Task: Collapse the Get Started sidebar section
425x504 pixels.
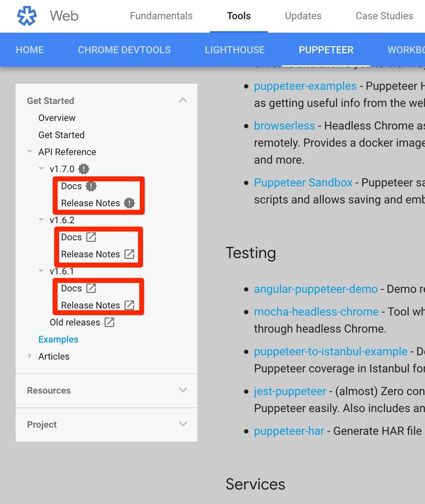Action: click(183, 100)
